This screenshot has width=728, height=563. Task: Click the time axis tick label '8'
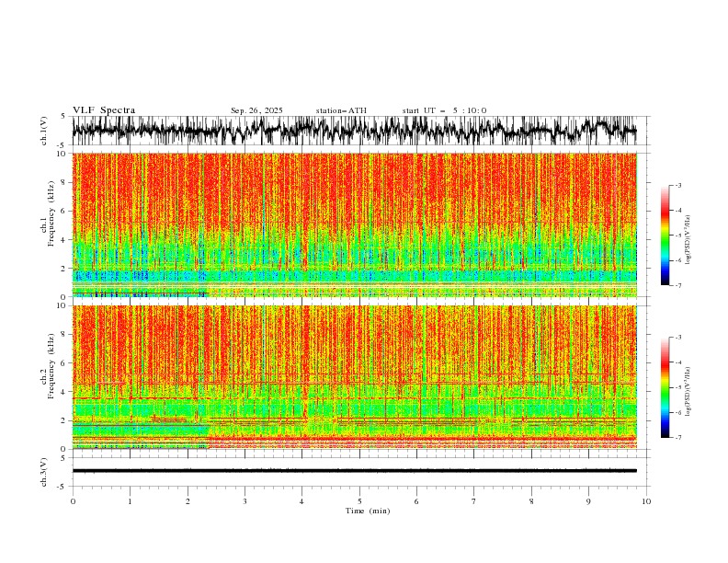coord(531,501)
